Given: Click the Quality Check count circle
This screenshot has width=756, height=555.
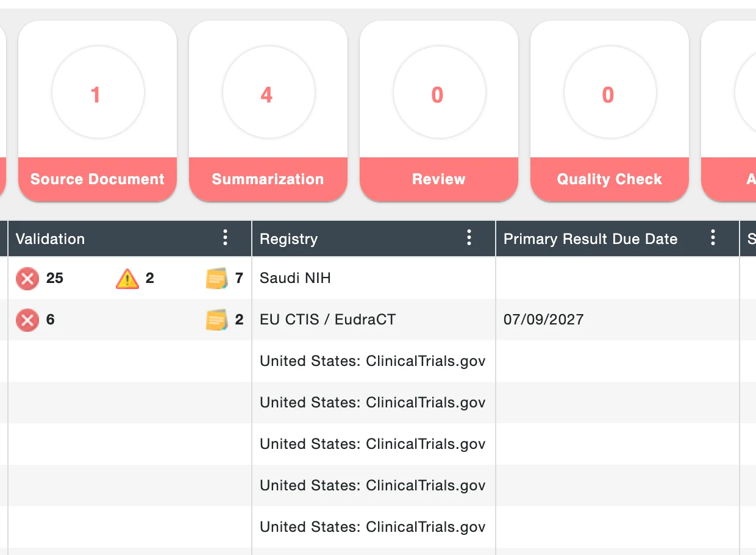Looking at the screenshot, I should point(610,93).
